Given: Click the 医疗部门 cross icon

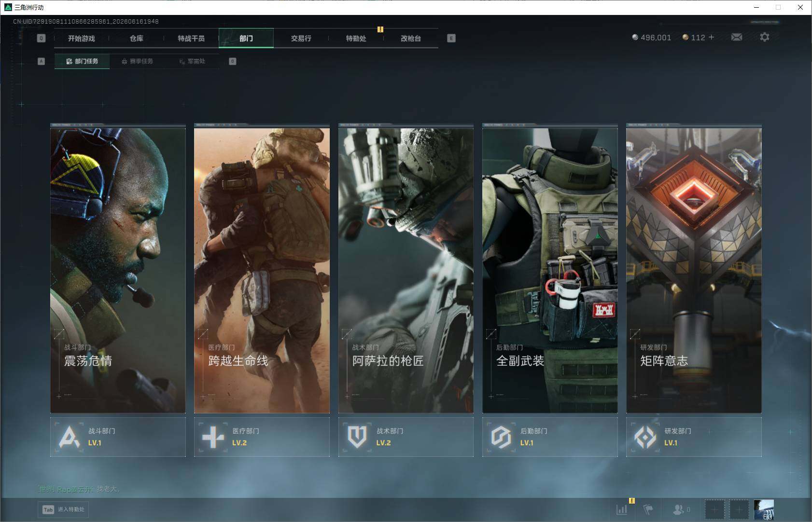Looking at the screenshot, I should click(213, 437).
